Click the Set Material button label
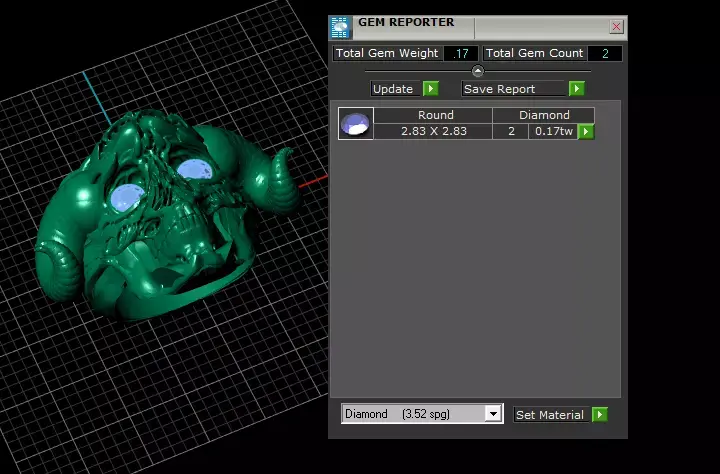The width and height of the screenshot is (720, 474). click(x=550, y=415)
